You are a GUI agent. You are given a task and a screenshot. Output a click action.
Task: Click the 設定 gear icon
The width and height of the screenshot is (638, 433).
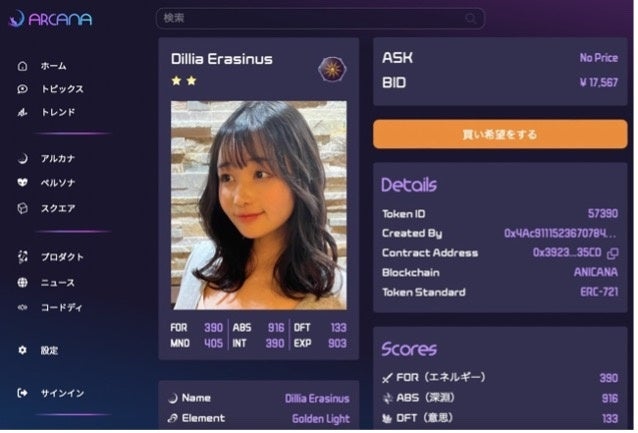click(23, 350)
